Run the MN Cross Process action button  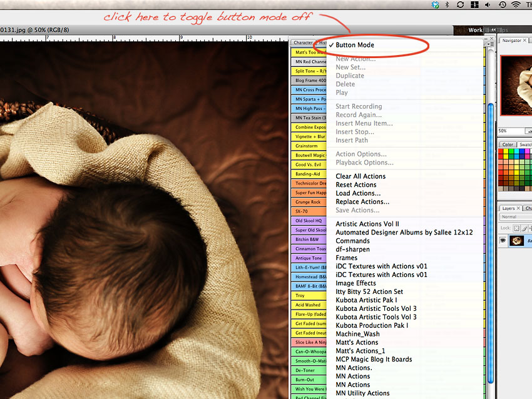pyautogui.click(x=309, y=90)
